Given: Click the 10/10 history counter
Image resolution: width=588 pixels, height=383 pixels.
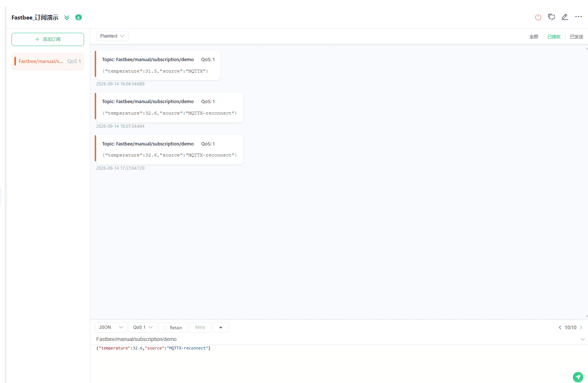Looking at the screenshot, I should pos(570,327).
